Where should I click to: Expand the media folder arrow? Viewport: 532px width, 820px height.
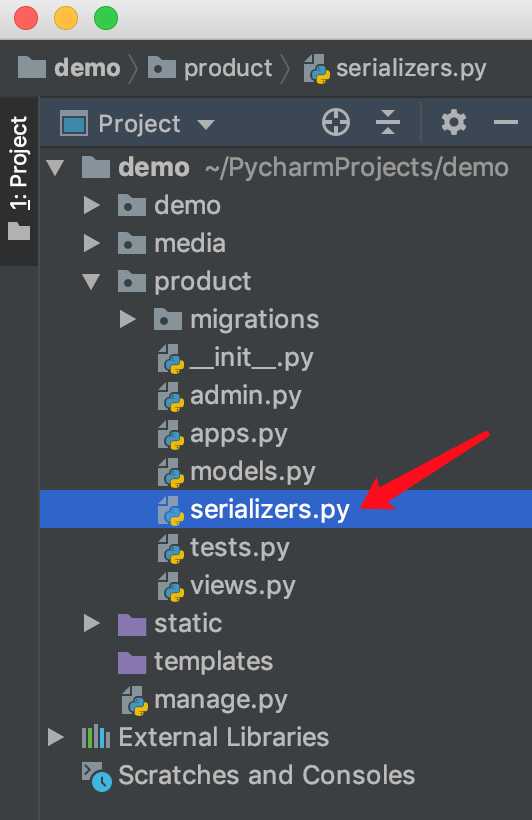click(92, 243)
